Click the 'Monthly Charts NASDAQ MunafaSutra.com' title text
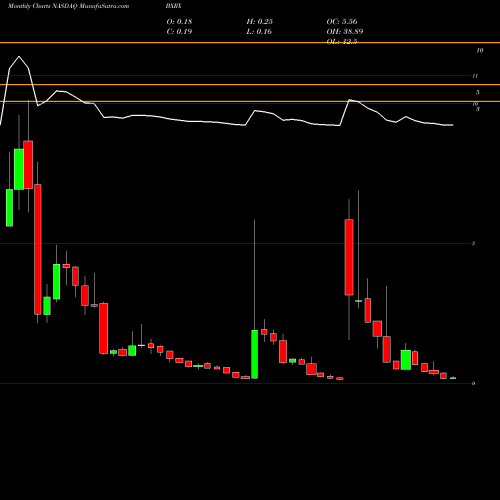The width and height of the screenshot is (500, 500). [68, 6]
